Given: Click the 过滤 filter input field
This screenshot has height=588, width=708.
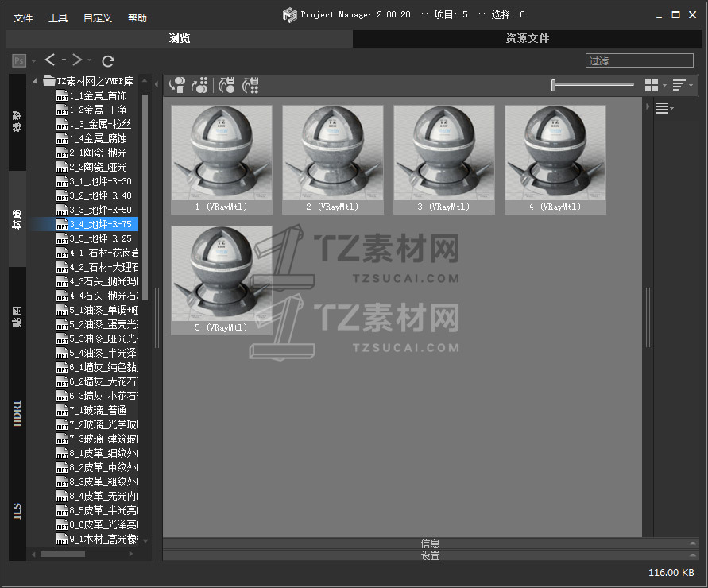Looking at the screenshot, I should tap(640, 60).
